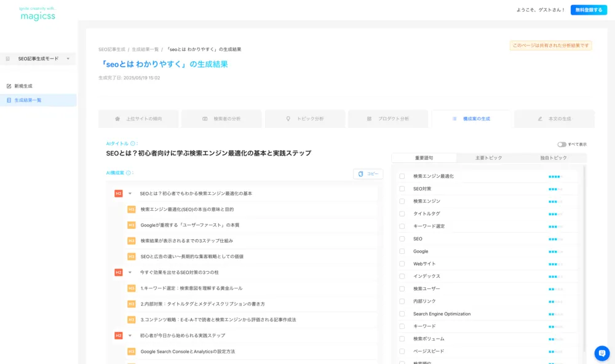Screen dimensions: 615x364
Task: Click the H3 badge for SEOと広告の違い row
Action: [132, 256]
